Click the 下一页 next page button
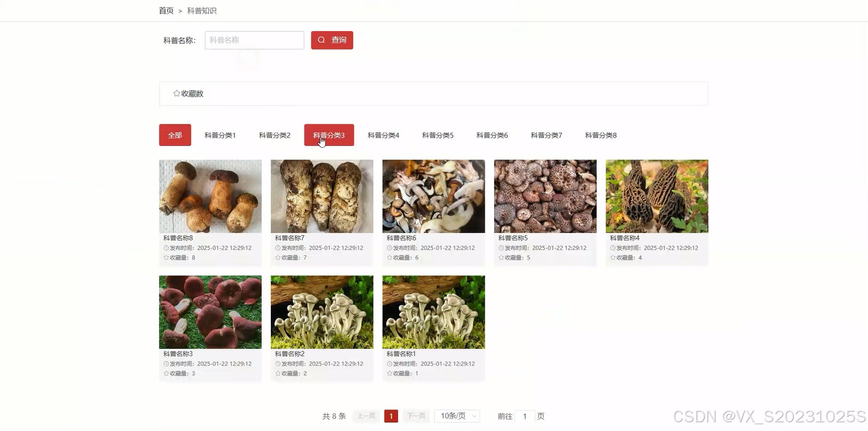This screenshot has height=431, width=868. tap(416, 416)
